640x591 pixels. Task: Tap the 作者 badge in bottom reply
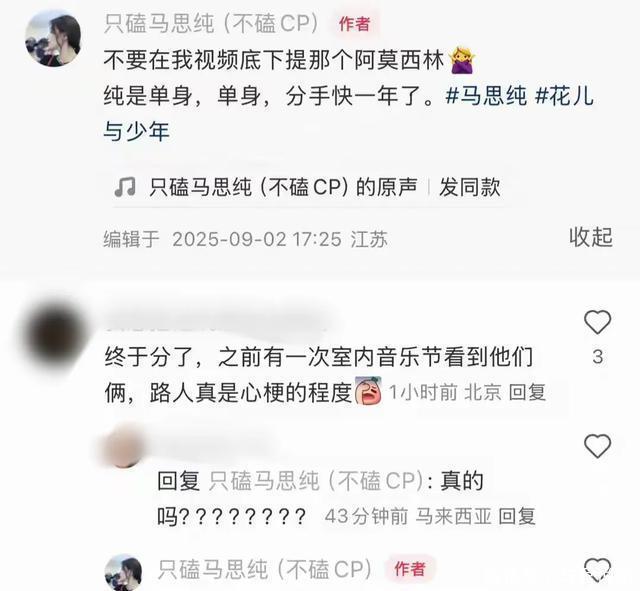pos(409,569)
